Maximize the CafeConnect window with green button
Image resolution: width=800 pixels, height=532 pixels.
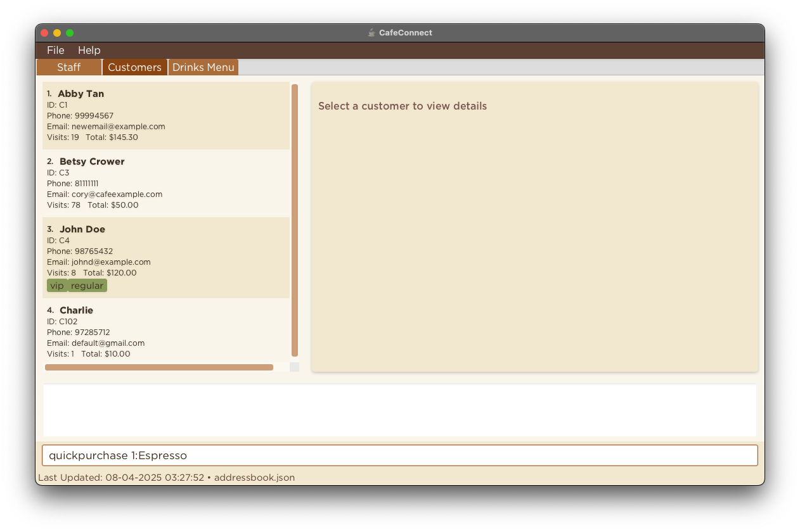[70, 33]
